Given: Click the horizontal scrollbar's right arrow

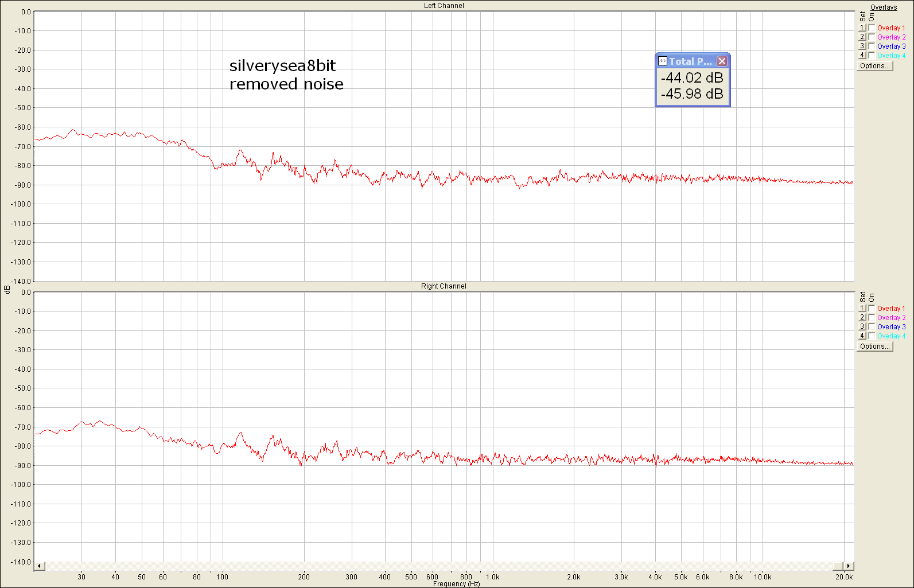Looking at the screenshot, I should [x=849, y=566].
